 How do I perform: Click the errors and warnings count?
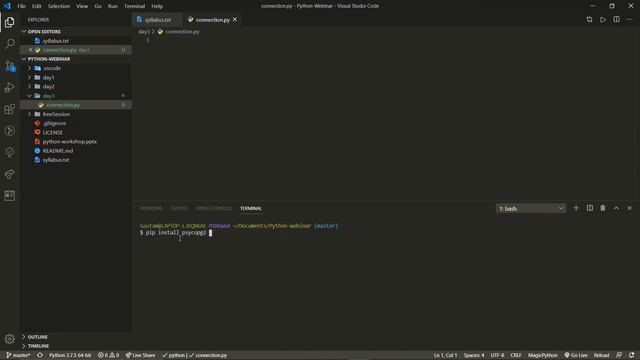point(109,355)
